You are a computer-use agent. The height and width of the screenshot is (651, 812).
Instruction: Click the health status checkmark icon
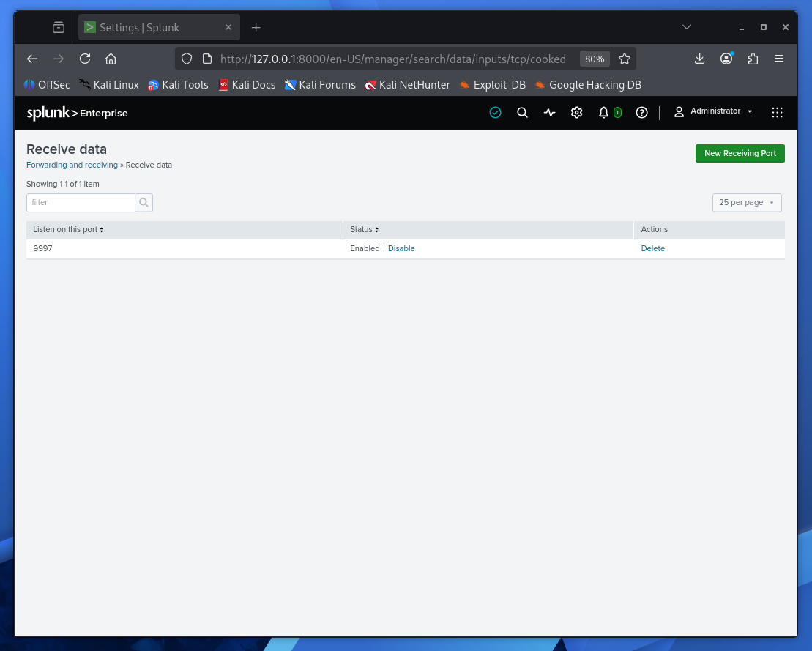point(495,112)
